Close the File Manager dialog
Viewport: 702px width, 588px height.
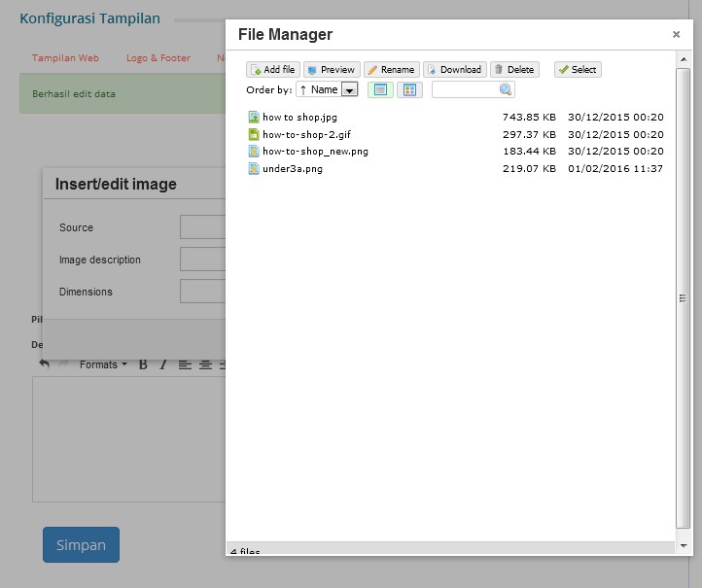[676, 34]
